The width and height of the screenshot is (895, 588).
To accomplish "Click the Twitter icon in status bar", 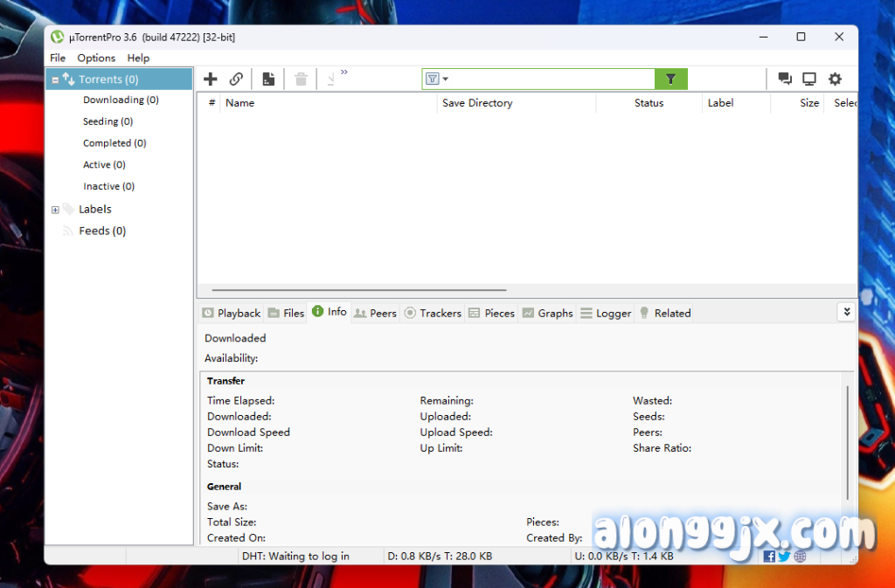I will [x=784, y=557].
